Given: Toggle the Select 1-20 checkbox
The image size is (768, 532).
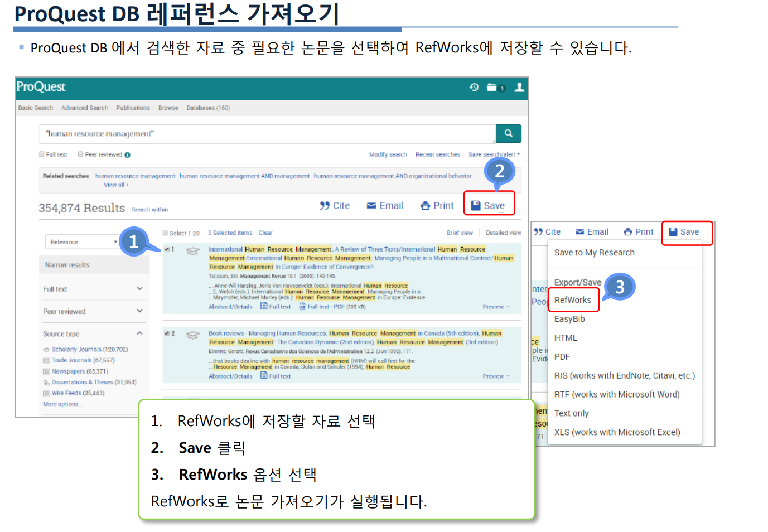Looking at the screenshot, I should pos(165,233).
